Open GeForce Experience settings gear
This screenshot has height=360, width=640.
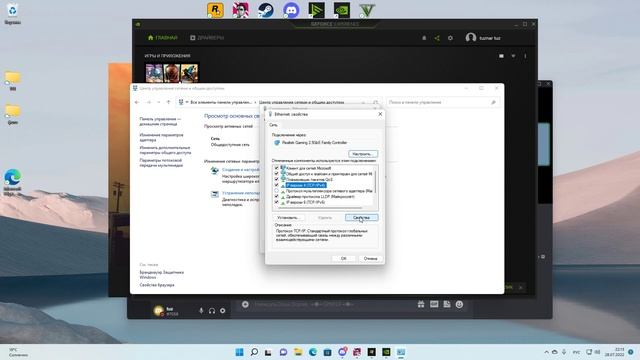tap(450, 38)
